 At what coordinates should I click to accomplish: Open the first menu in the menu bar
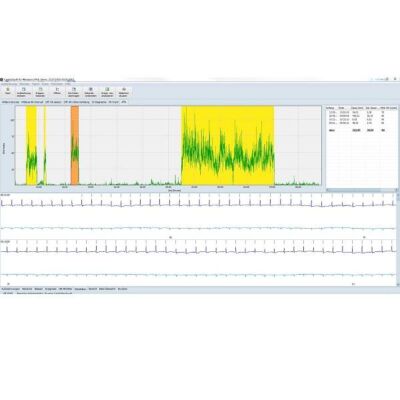pos(9,84)
